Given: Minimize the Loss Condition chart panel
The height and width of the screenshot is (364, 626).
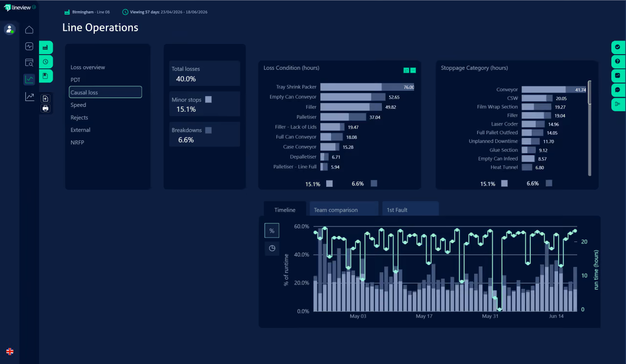Looking at the screenshot, I should pyautogui.click(x=413, y=71).
